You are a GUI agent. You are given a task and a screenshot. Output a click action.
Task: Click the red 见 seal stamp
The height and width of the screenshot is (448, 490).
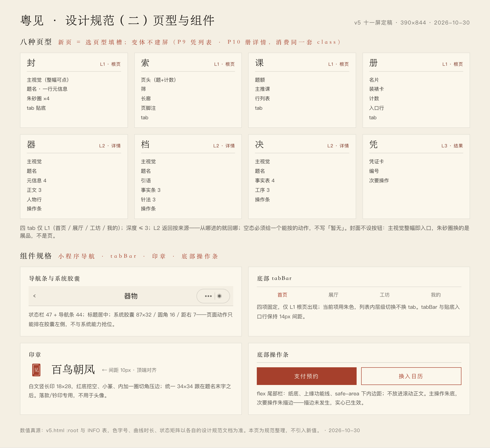tap(36, 370)
